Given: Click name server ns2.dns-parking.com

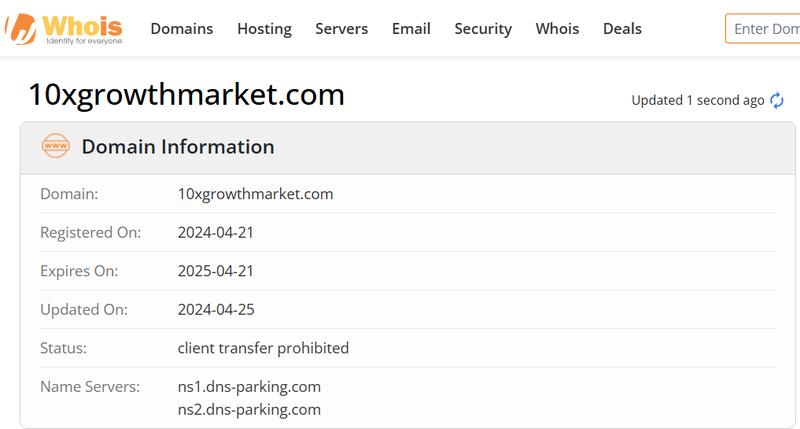Looking at the screenshot, I should 249,410.
